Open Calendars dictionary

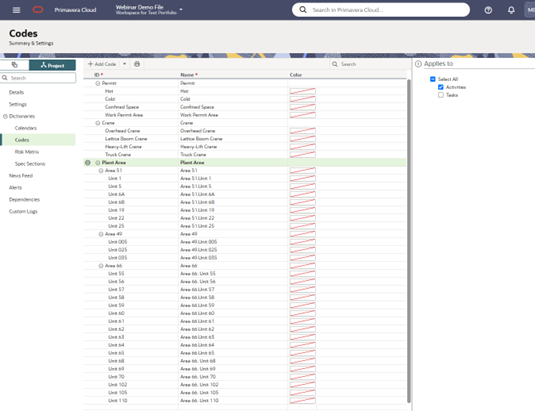(x=26, y=128)
